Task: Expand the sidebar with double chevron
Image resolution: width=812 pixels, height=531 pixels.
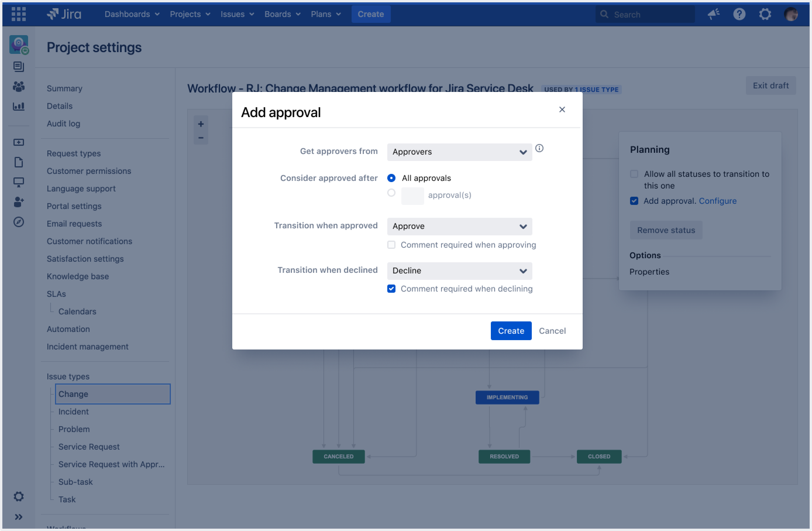Action: 18,517
